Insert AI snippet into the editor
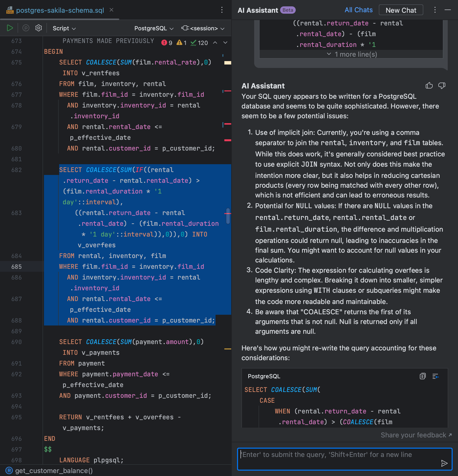Screen dimensions: 458x476 tap(436, 376)
